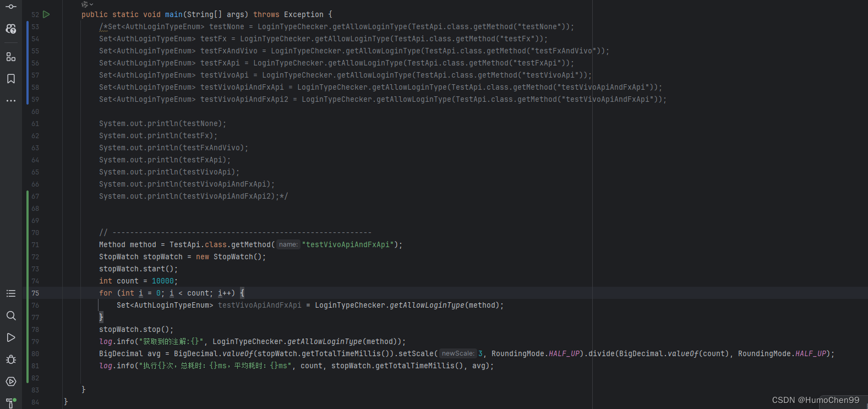The height and width of the screenshot is (409, 868).
Task: Open the Bookmarks tool window
Action: point(11,79)
